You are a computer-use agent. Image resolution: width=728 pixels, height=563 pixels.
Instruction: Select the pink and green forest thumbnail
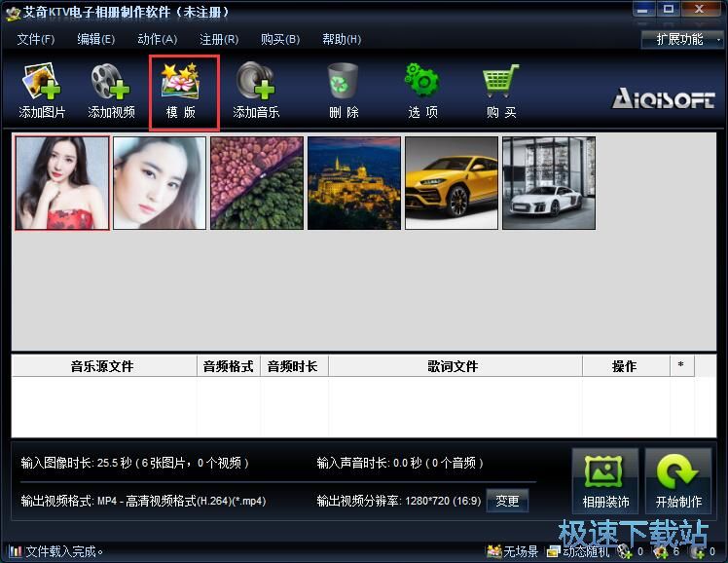pos(257,183)
